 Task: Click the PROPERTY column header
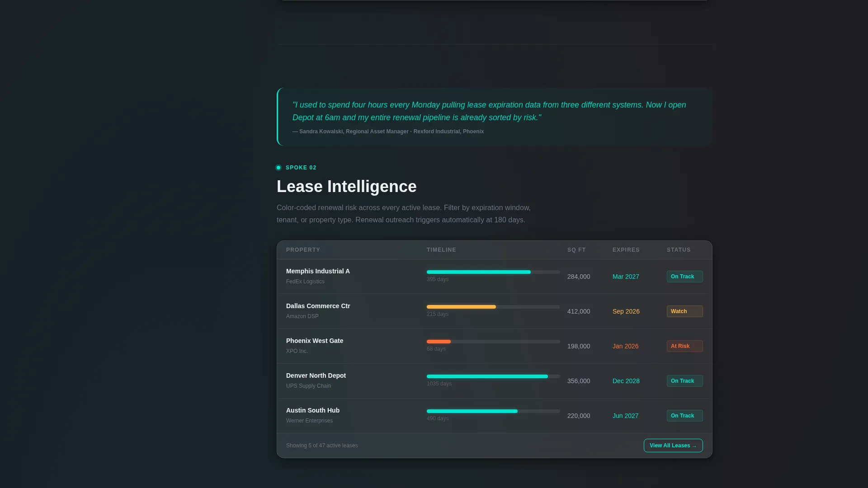pos(303,250)
